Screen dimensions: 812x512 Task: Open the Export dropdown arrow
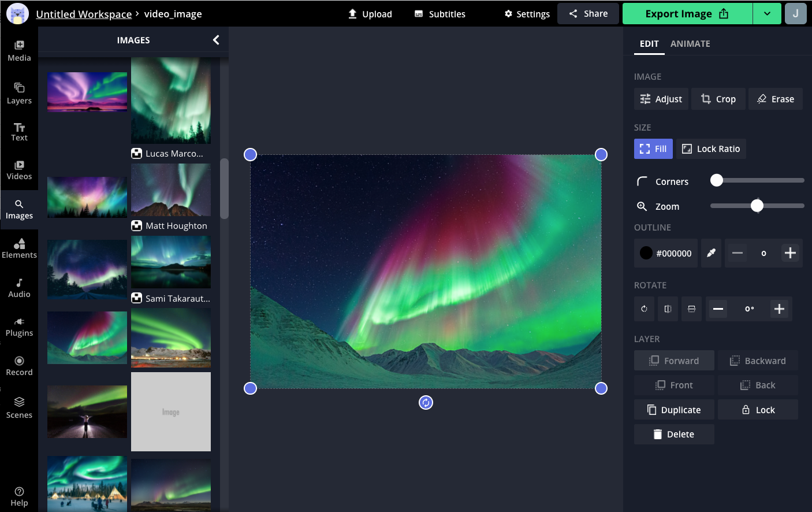point(767,13)
